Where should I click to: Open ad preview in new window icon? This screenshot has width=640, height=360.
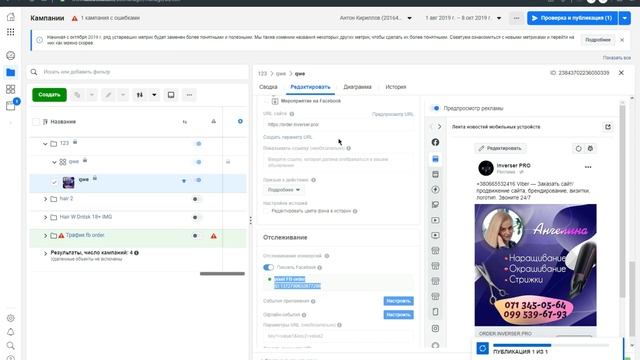608,127
